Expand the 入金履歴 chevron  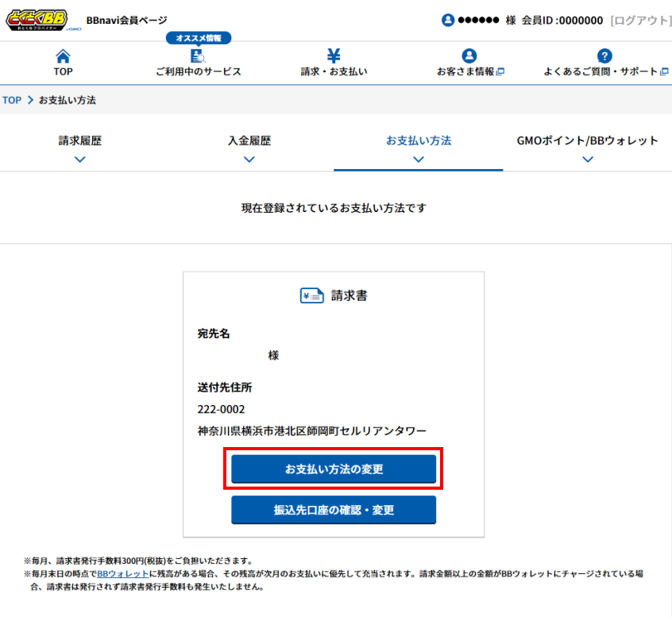[249, 159]
